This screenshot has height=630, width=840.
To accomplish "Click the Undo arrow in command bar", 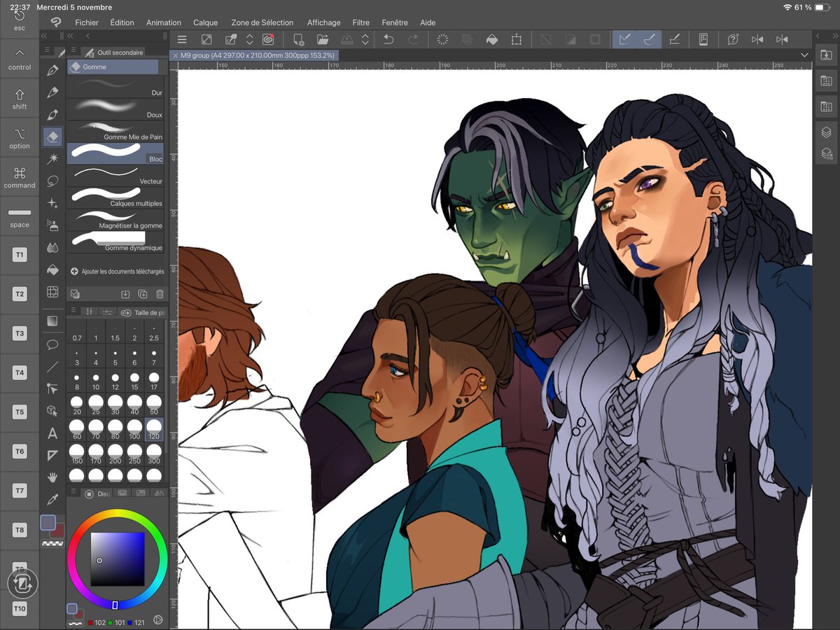I will click(x=388, y=39).
